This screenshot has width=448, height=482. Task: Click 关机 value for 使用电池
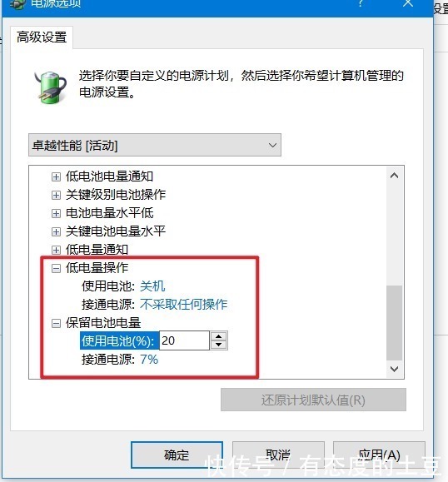(152, 286)
